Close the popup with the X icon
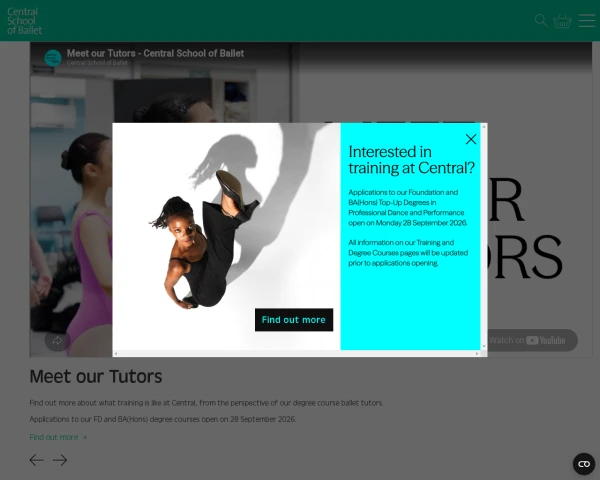The image size is (600, 480). pos(471,139)
